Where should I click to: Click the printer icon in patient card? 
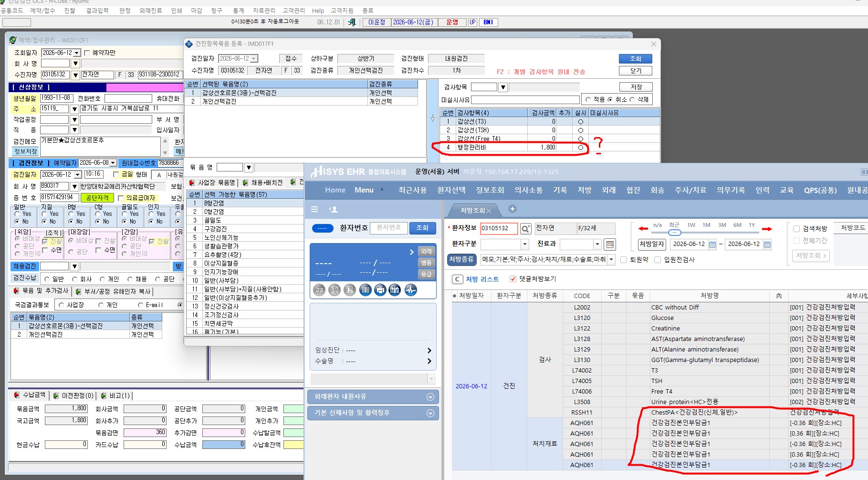(x=380, y=290)
